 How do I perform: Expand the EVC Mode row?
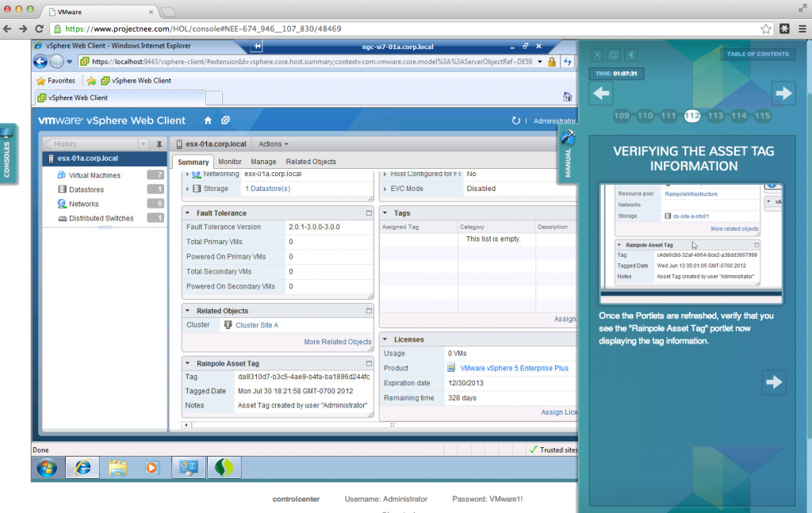385,189
